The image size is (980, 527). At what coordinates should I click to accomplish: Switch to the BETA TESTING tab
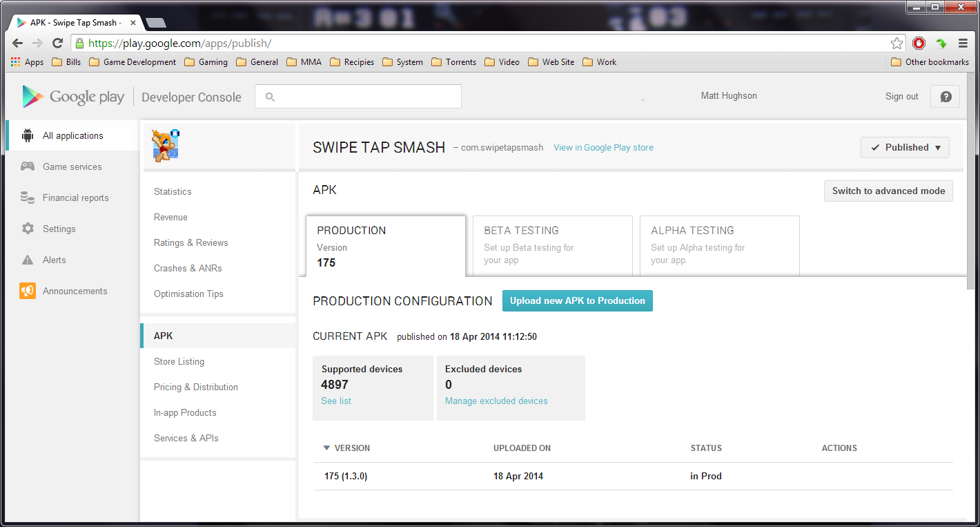553,246
